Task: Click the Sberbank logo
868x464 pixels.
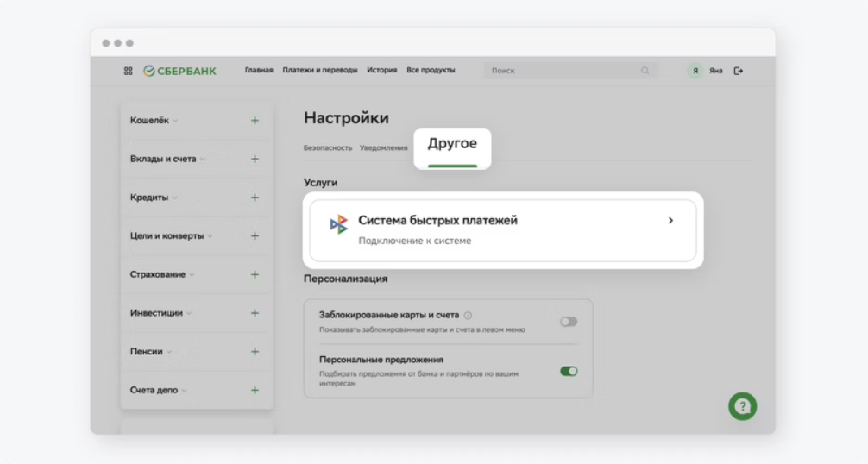Action: 179,71
